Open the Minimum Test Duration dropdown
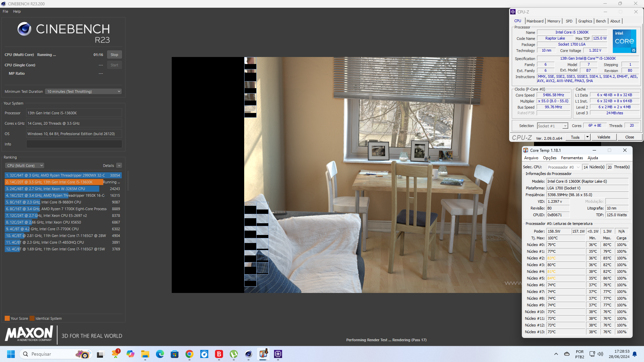 [83, 92]
